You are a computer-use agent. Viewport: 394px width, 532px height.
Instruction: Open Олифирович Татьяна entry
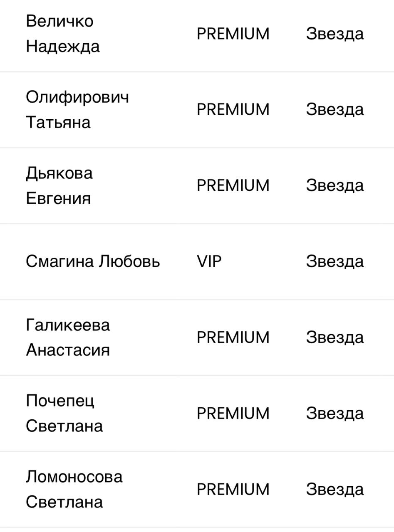(77, 110)
